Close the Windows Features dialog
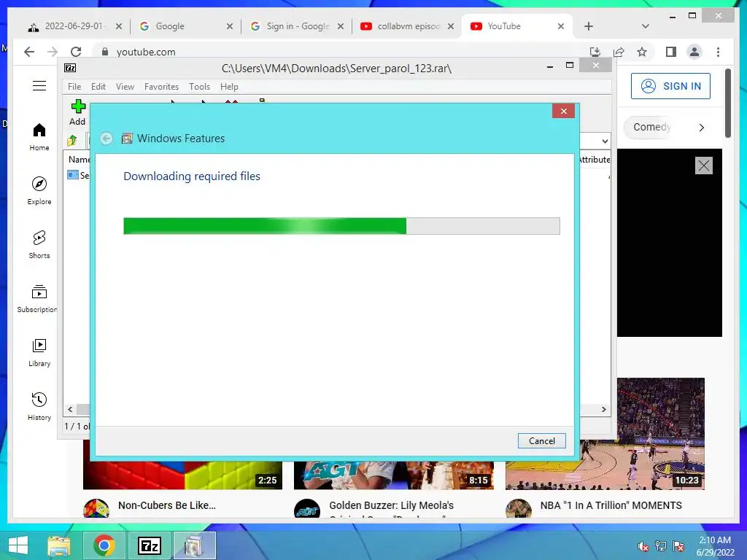The width and height of the screenshot is (747, 560). click(x=564, y=111)
